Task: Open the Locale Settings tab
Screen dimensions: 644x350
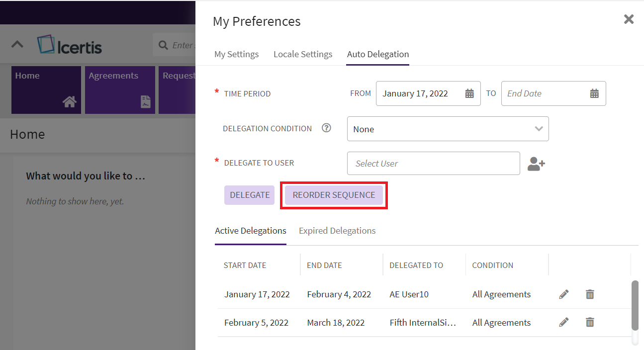Action: (303, 54)
